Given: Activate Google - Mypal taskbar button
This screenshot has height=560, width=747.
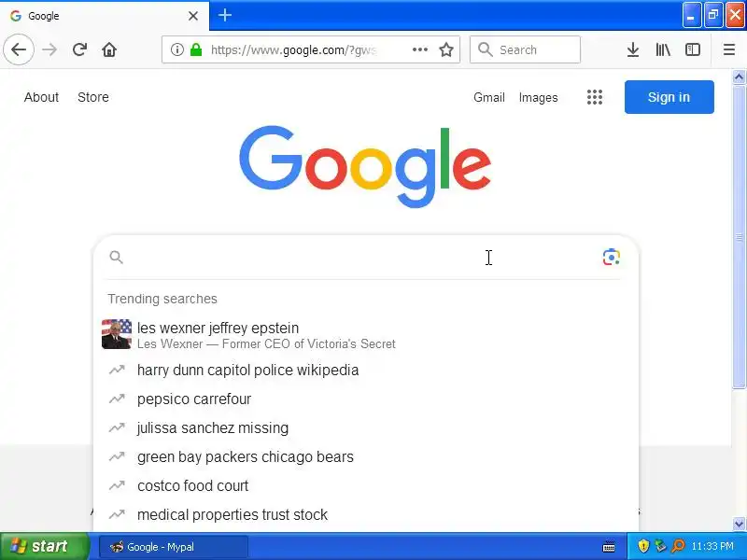Looking at the screenshot, I should pos(174,547).
